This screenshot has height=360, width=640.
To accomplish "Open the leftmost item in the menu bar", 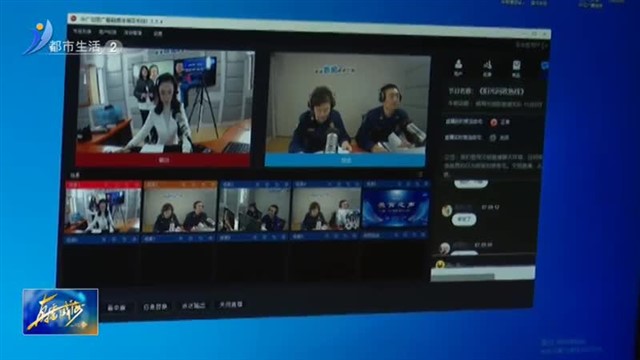I will (x=82, y=31).
